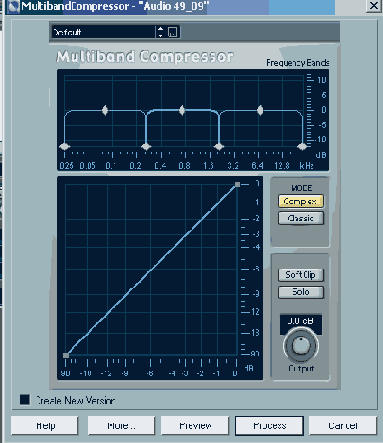The width and height of the screenshot is (383, 443).
Task: Switch to Classic mode
Action: point(301,218)
